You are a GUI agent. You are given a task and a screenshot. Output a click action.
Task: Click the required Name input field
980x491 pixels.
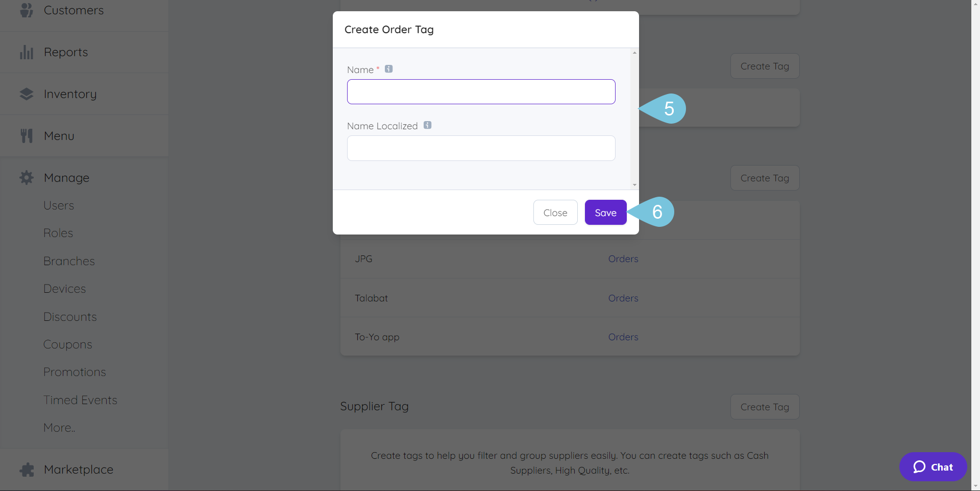pyautogui.click(x=481, y=91)
